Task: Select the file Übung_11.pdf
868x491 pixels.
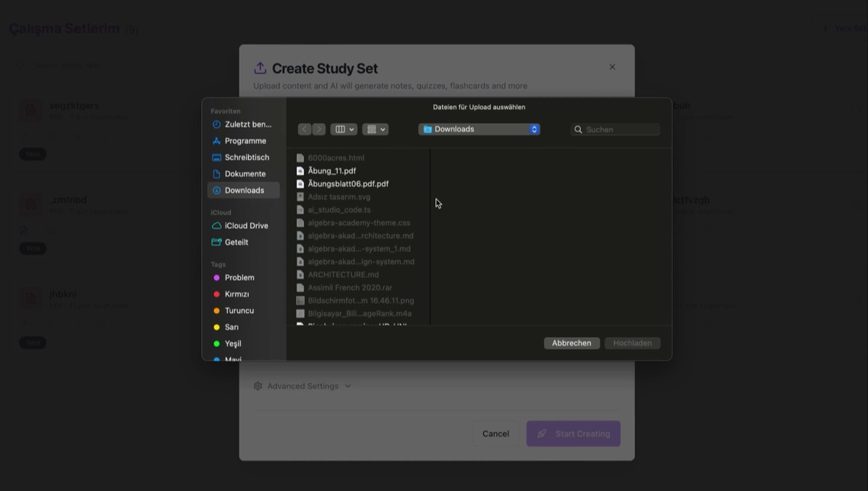Action: [331, 171]
